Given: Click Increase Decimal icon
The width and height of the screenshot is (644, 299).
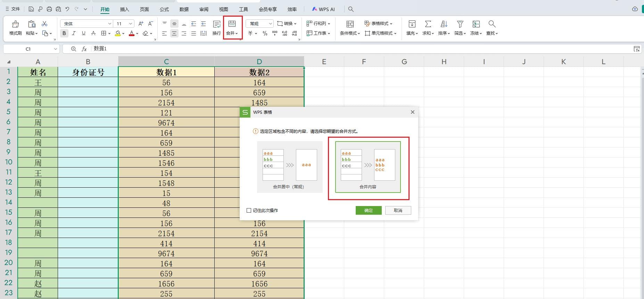Looking at the screenshot, I should (284, 33).
